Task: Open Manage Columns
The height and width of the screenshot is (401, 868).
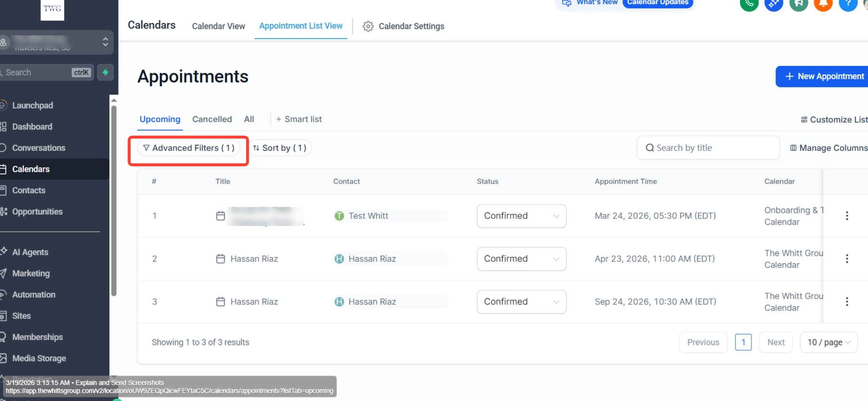Action: 829,148
